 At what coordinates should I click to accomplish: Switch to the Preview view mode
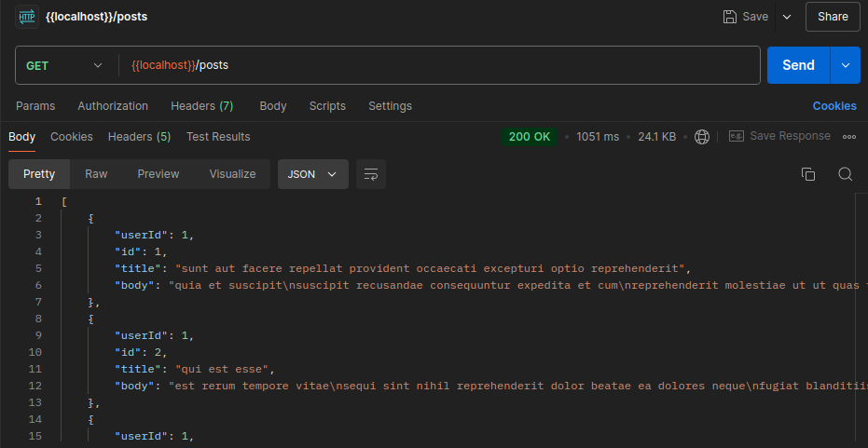click(x=158, y=174)
